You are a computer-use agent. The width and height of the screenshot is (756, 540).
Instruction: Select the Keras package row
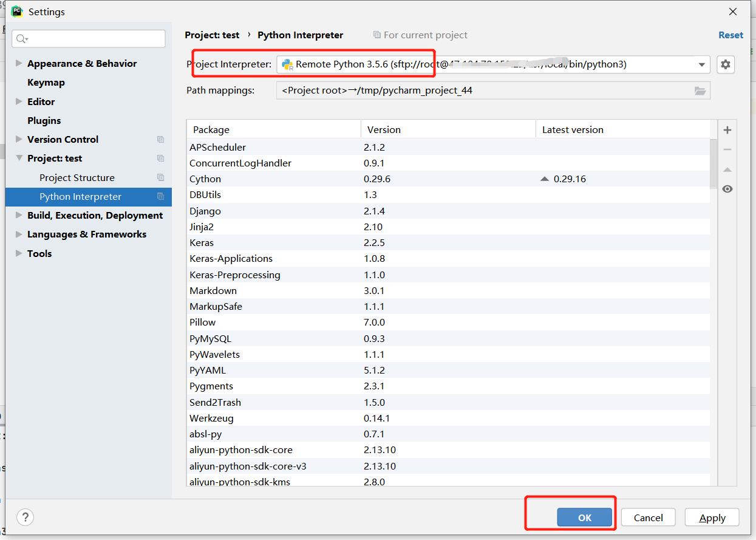448,243
